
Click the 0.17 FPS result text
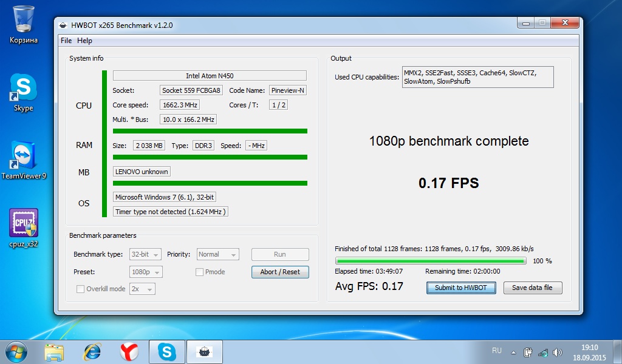pyautogui.click(x=449, y=183)
